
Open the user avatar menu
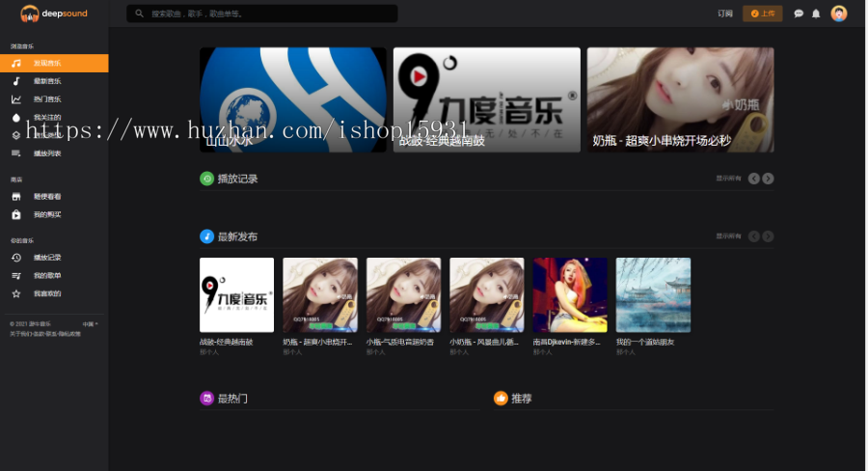point(839,14)
